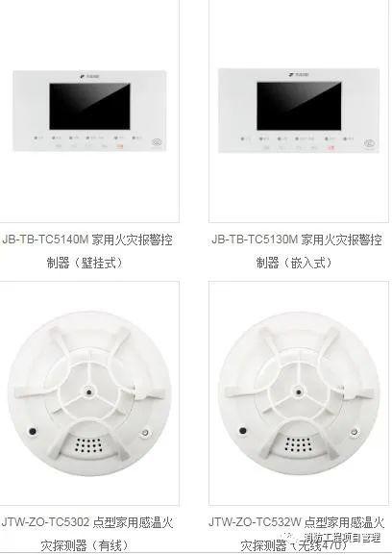
Task: Click the red button icon on the TC5140M panel
Action: point(120,146)
